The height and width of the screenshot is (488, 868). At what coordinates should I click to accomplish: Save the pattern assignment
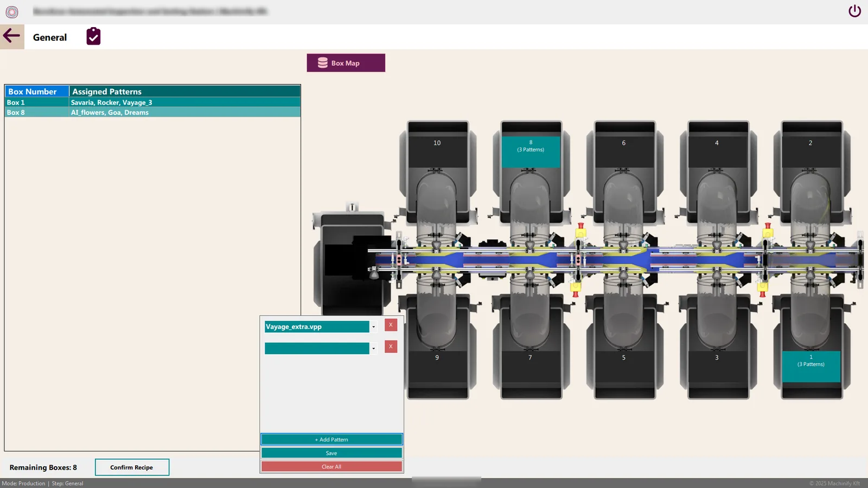(x=331, y=453)
